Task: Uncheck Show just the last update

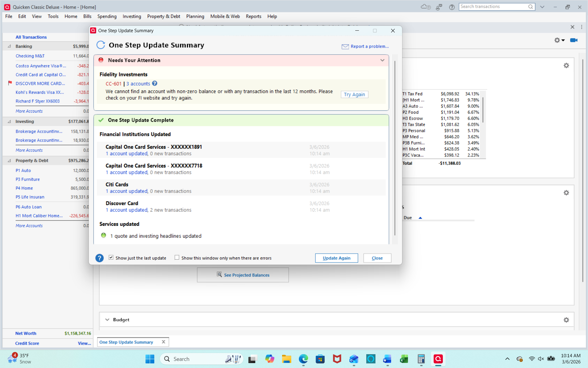Action: point(111,258)
